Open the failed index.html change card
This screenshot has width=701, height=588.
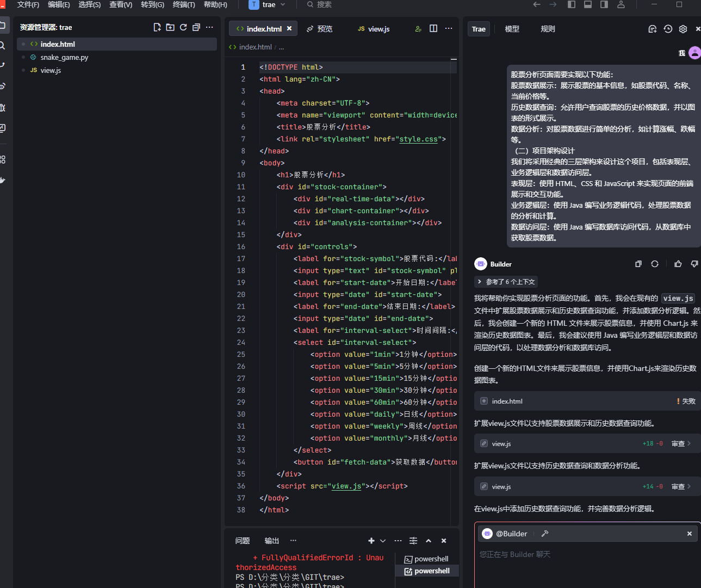click(x=587, y=401)
